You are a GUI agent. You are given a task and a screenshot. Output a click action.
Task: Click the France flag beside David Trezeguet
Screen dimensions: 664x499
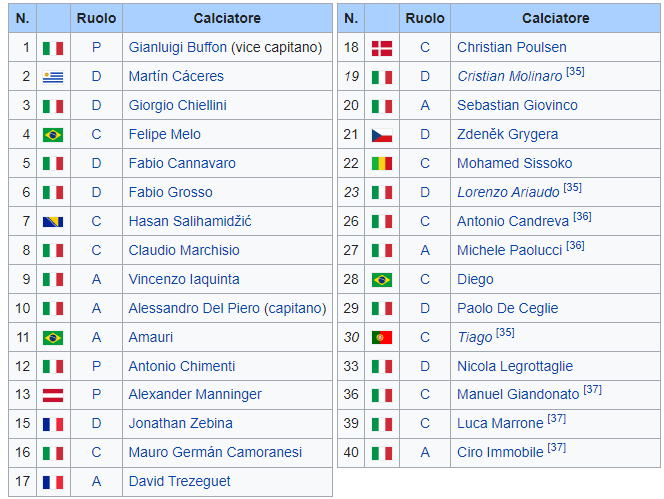(x=53, y=482)
